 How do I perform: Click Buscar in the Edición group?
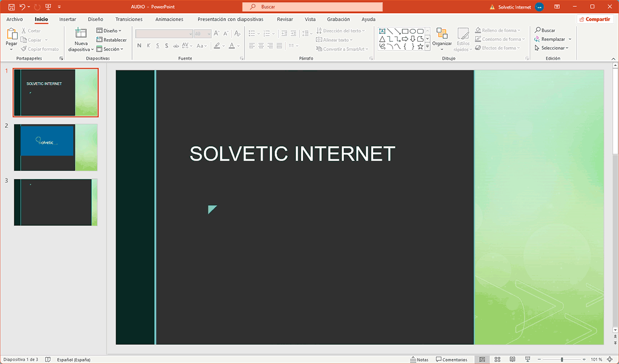[x=545, y=30]
